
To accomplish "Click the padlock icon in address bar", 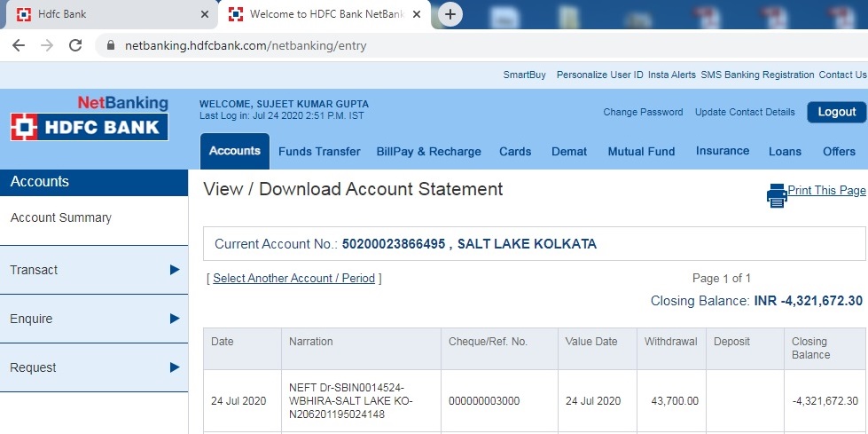I will click(x=111, y=45).
